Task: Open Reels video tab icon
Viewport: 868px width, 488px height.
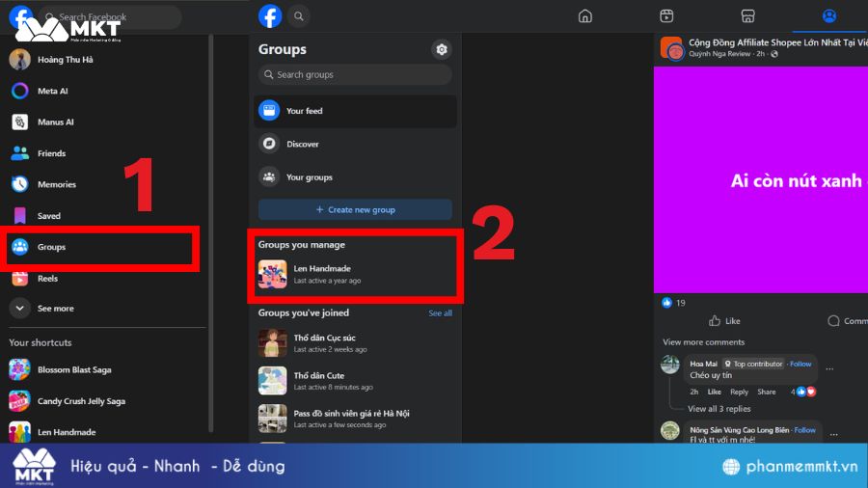Action: click(x=666, y=16)
